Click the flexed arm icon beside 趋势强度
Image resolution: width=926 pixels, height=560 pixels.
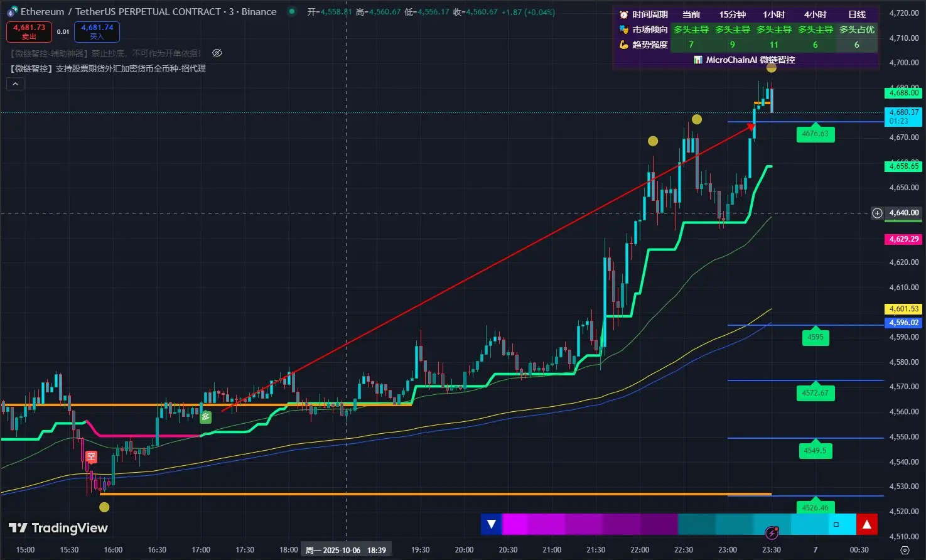tap(623, 45)
